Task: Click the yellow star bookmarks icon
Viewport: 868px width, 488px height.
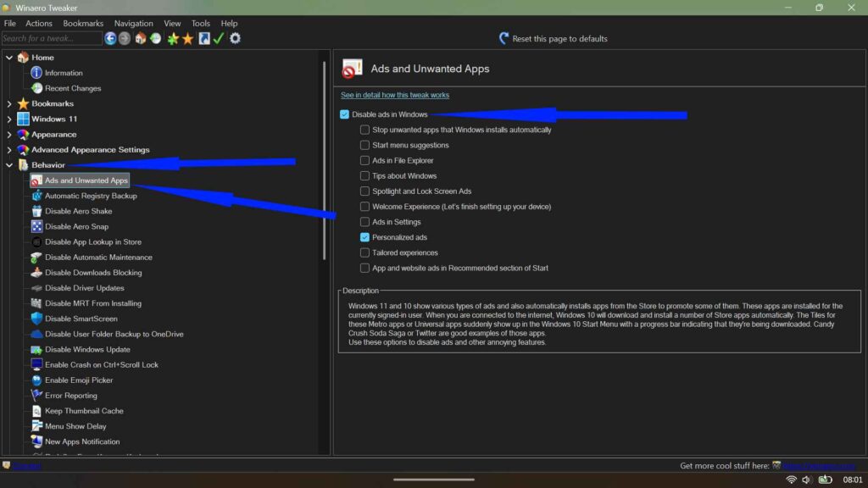Action: tap(187, 38)
